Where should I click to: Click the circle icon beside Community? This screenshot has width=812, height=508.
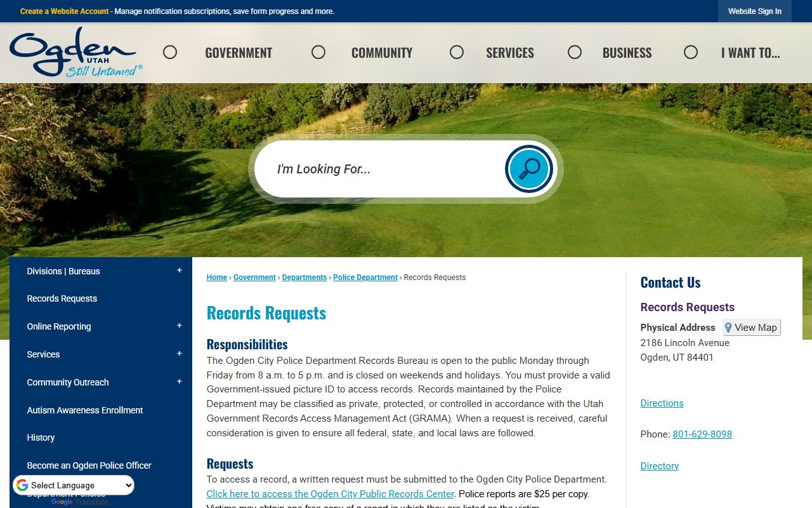(318, 52)
